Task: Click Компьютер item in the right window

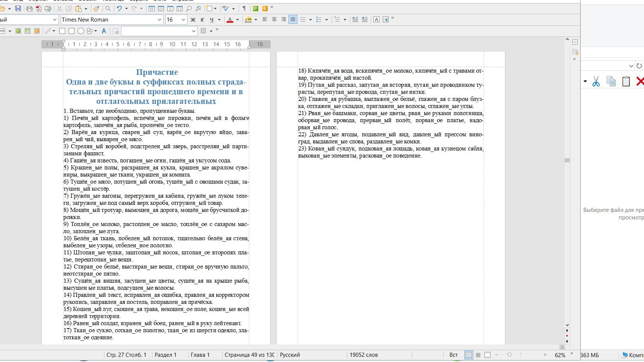Action: click(x=633, y=355)
